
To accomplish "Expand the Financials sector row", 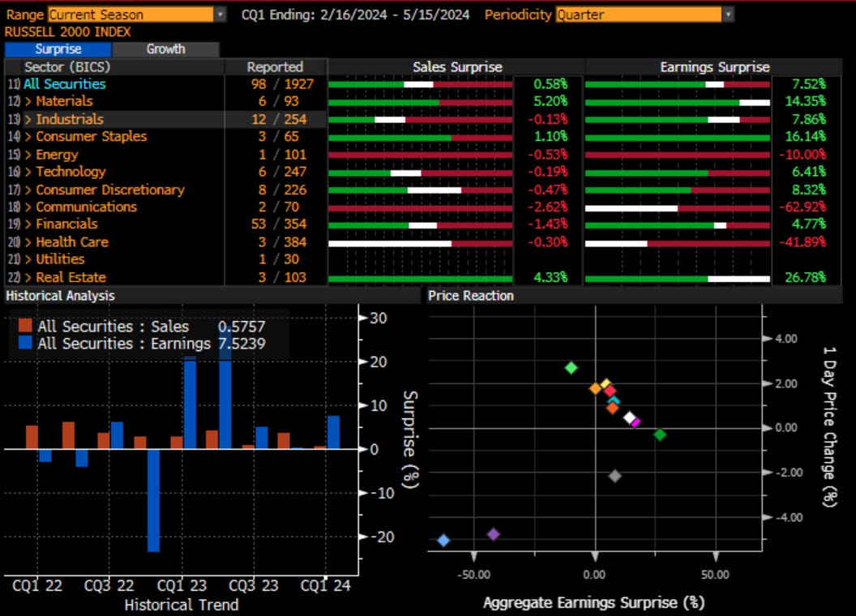I will coord(28,224).
